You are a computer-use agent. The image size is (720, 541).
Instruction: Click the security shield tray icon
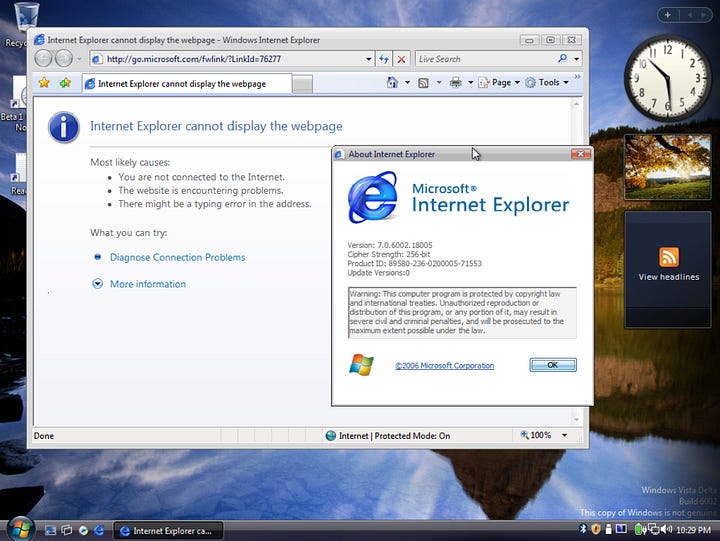click(x=596, y=530)
